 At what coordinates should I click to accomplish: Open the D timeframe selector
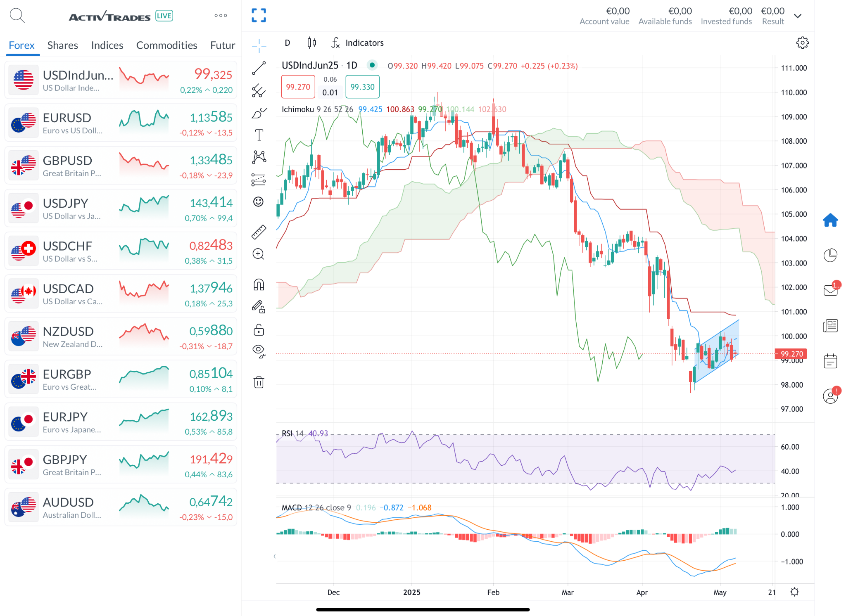(288, 43)
